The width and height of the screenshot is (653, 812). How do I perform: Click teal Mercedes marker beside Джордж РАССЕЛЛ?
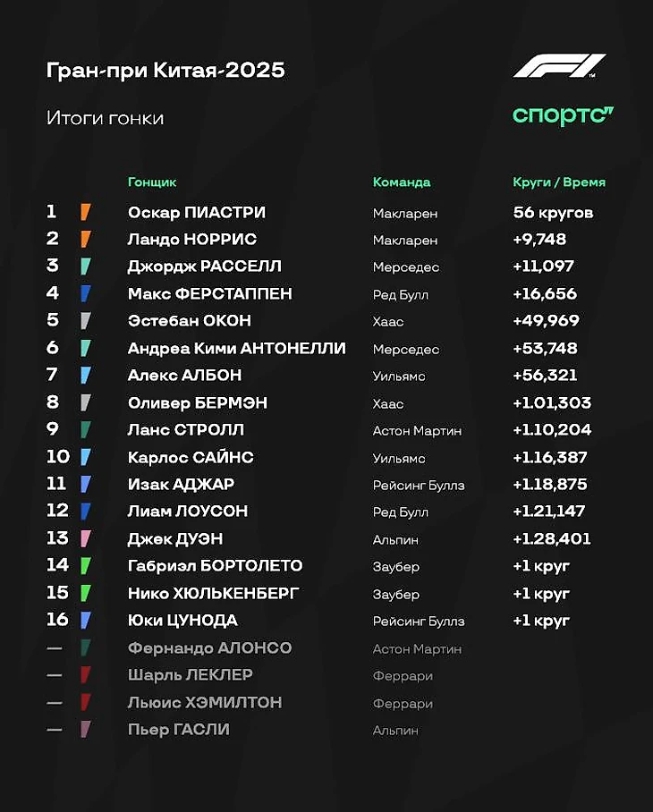pos(85,266)
